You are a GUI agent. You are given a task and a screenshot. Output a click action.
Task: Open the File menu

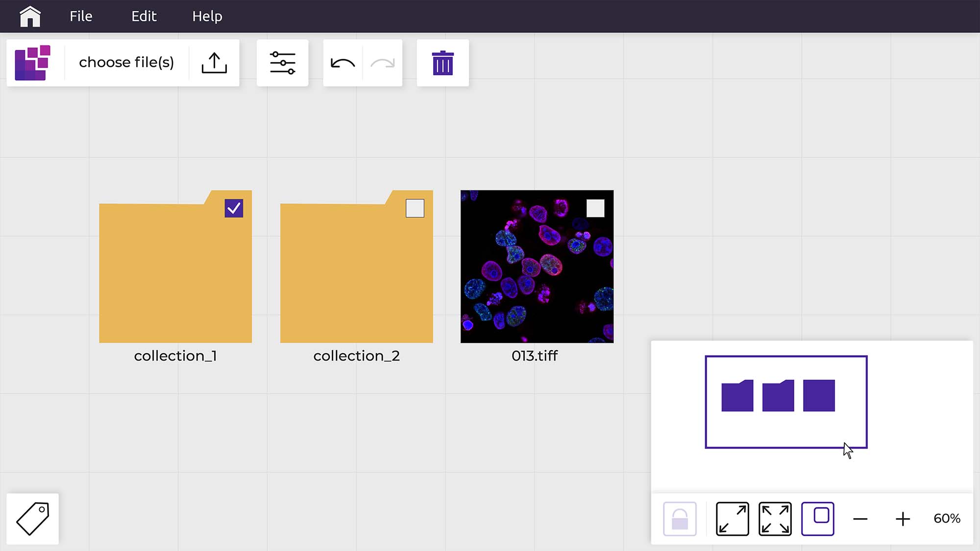pyautogui.click(x=81, y=16)
